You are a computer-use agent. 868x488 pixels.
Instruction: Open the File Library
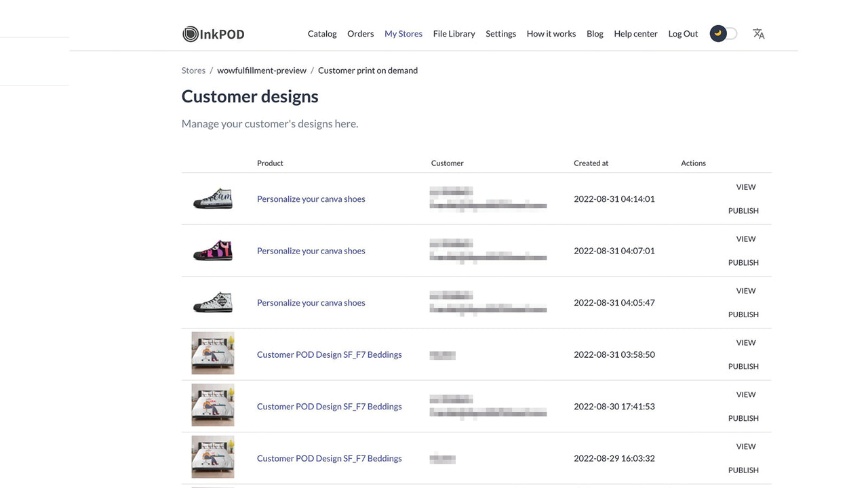tap(454, 33)
